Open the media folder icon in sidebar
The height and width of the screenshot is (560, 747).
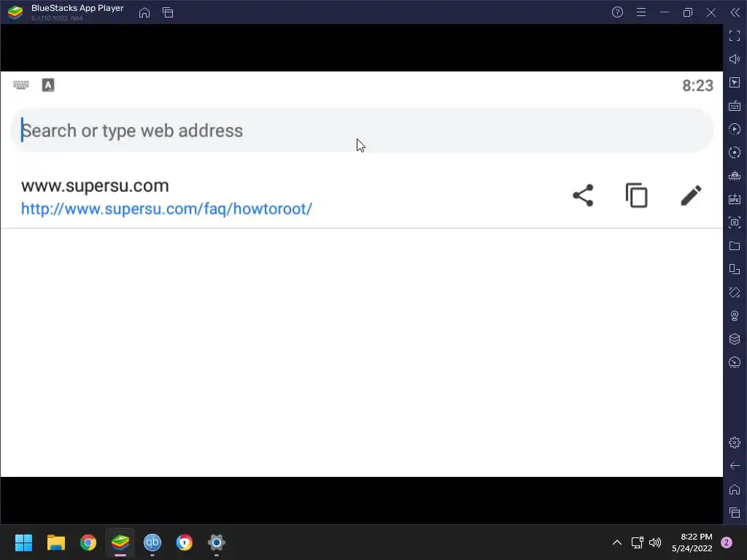(735, 246)
